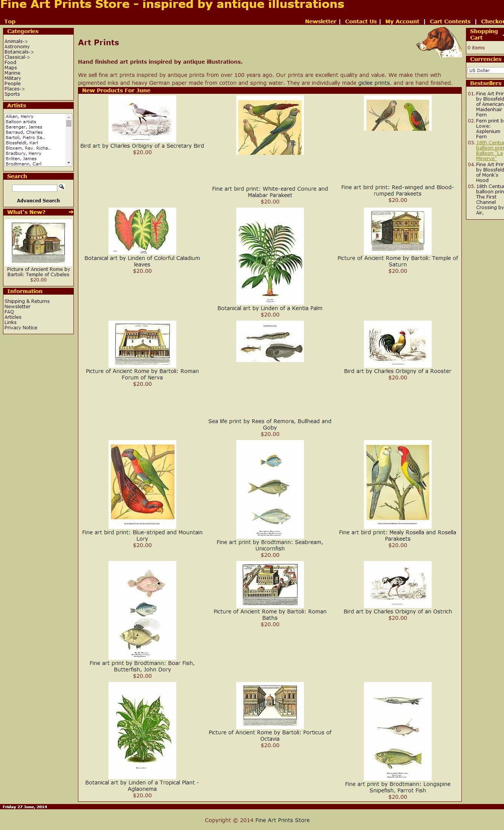The width and height of the screenshot is (504, 830).
Task: Open the My Account menu item
Action: pyautogui.click(x=402, y=21)
